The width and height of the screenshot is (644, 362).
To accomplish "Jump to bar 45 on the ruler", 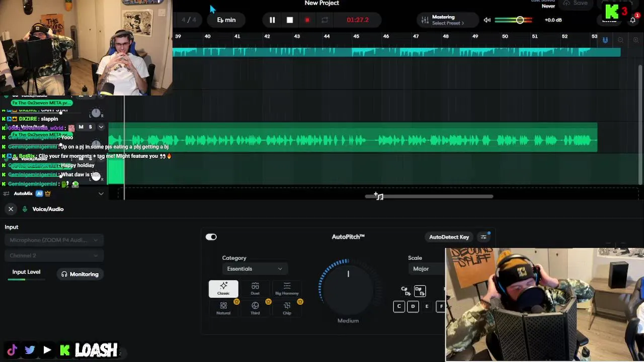I will [356, 36].
